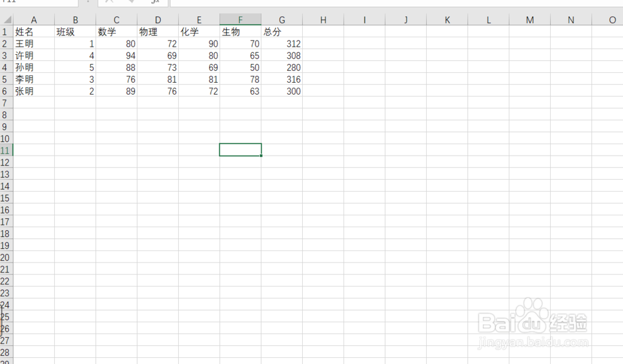Screen dimensions: 623x364
Task: Click 王明's 化学 score 90
Action: click(199, 44)
